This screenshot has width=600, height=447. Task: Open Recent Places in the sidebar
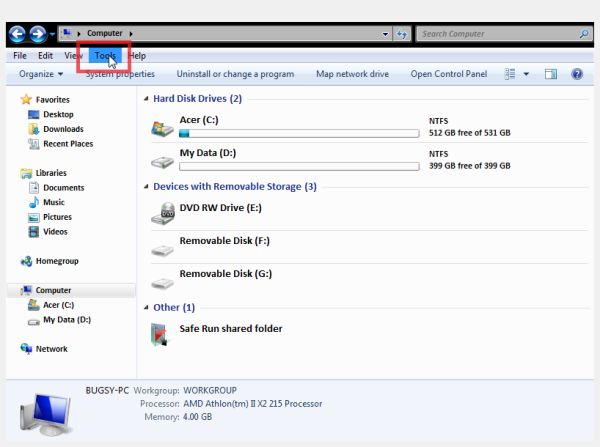pyautogui.click(x=68, y=144)
